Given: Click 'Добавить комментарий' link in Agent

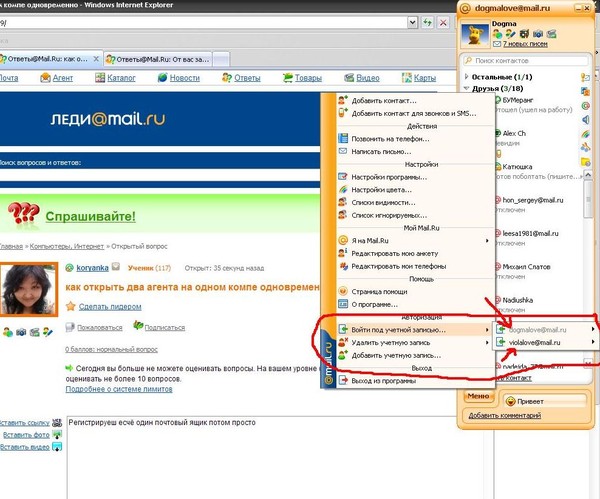Looking at the screenshot, I should tap(504, 415).
